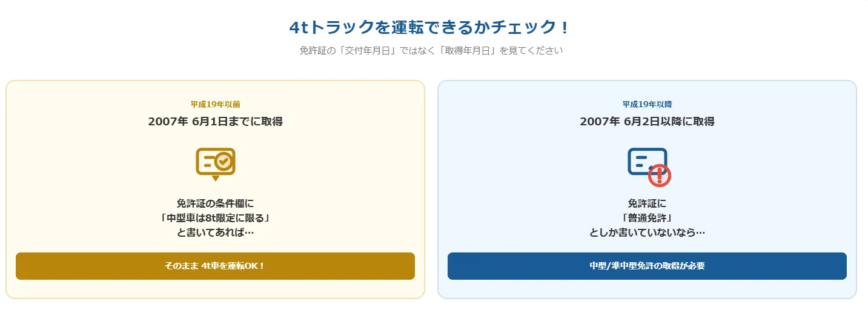This screenshot has height=313, width=868.
Task: Click the red exclamation badge on license icon
Action: [x=660, y=175]
